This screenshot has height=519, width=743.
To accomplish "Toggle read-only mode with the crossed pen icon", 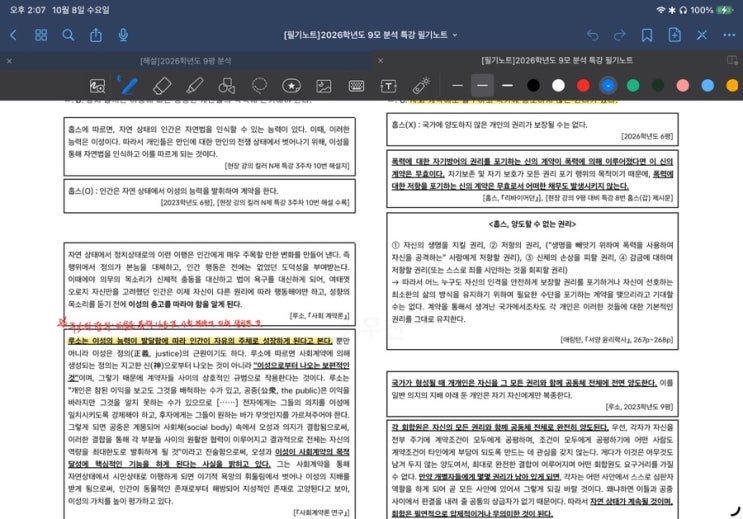I will point(702,35).
